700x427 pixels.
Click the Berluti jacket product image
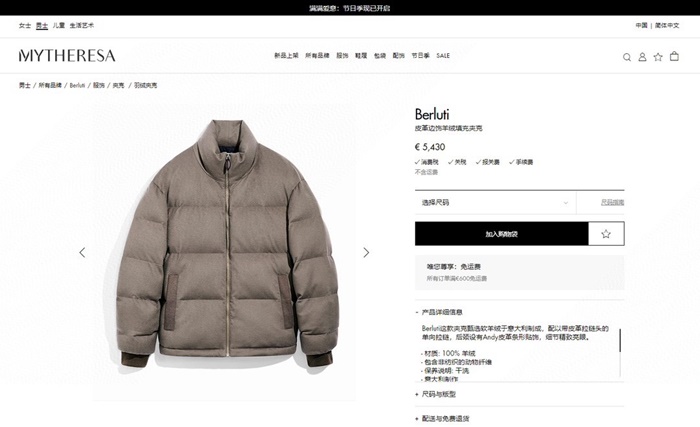click(228, 243)
